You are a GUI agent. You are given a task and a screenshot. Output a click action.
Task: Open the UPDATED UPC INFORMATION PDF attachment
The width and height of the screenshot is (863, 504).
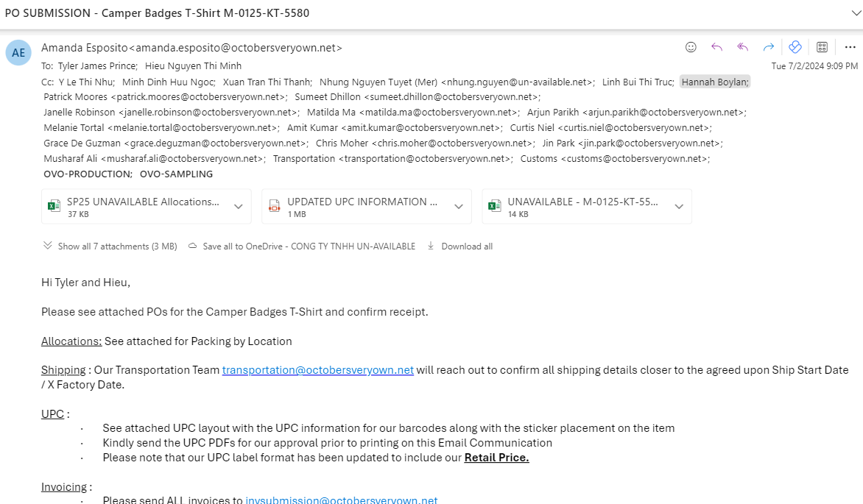(366, 207)
